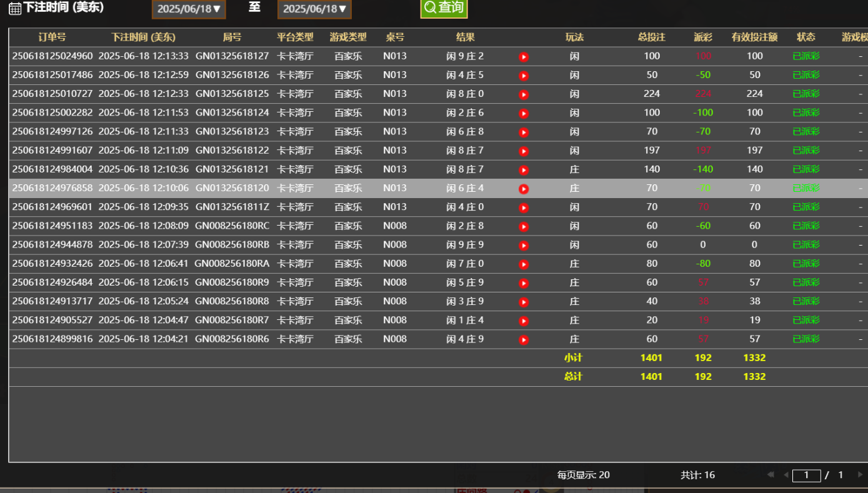Click calendar icon beside 下注时间 label
This screenshot has height=493, width=868.
click(x=14, y=9)
